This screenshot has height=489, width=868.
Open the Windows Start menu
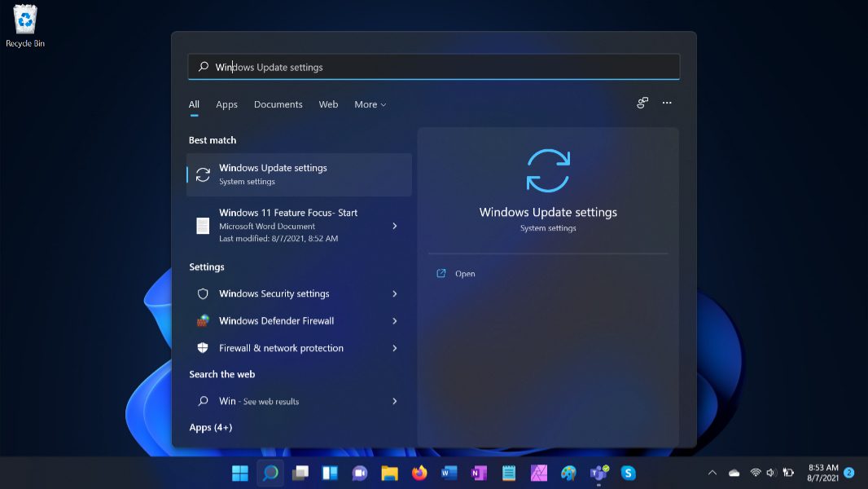point(240,473)
